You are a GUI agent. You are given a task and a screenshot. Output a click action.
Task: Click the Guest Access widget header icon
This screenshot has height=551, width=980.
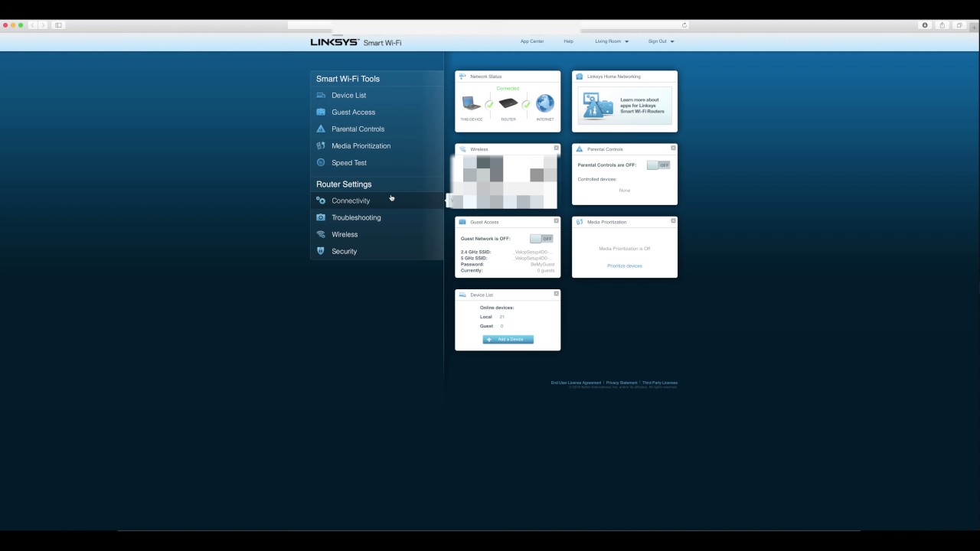tap(462, 222)
